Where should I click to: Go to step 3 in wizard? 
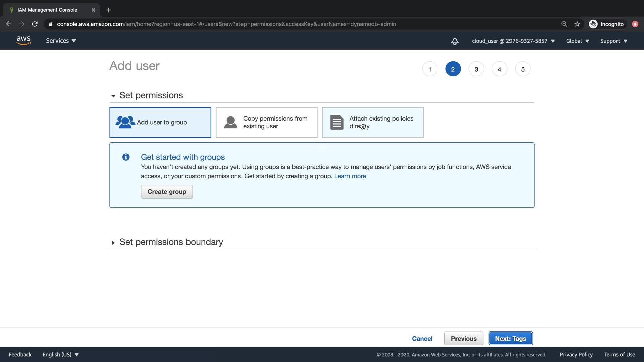click(476, 69)
